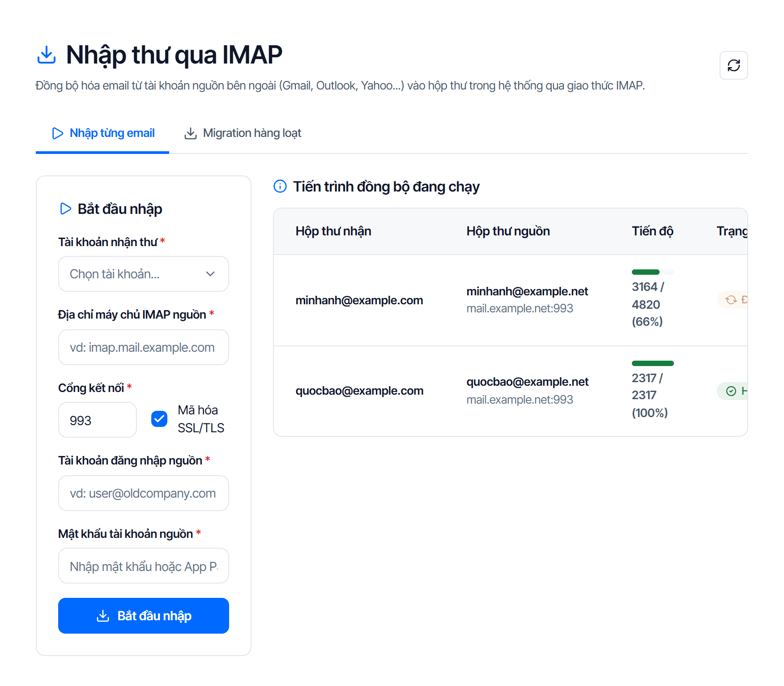The height and width of the screenshot is (686, 784).
Task: Click the play icon beside Bắt đầu nhập heading
Action: point(65,209)
